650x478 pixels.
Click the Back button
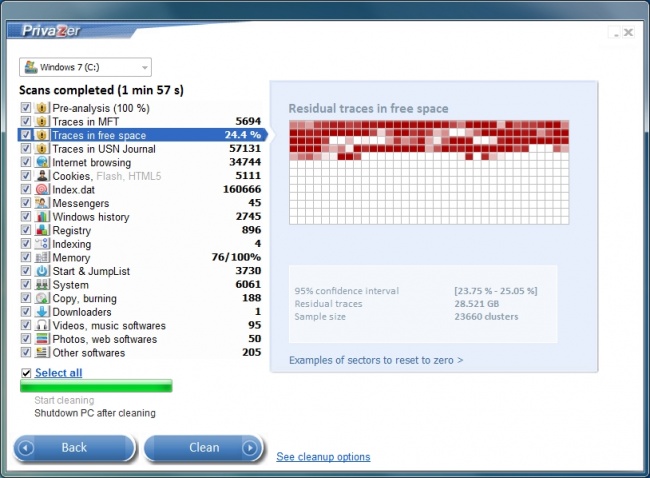click(75, 448)
